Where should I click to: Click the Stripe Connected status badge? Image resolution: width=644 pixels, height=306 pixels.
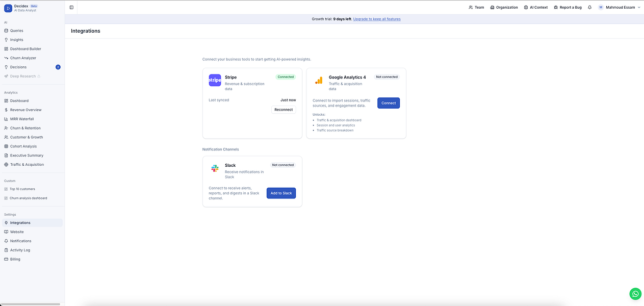point(286,77)
